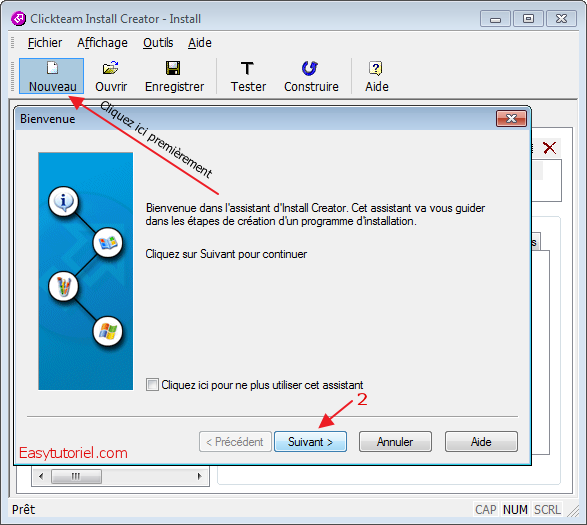Open the Aide menu in menu bar
This screenshot has width=587, height=525.
click(x=200, y=43)
